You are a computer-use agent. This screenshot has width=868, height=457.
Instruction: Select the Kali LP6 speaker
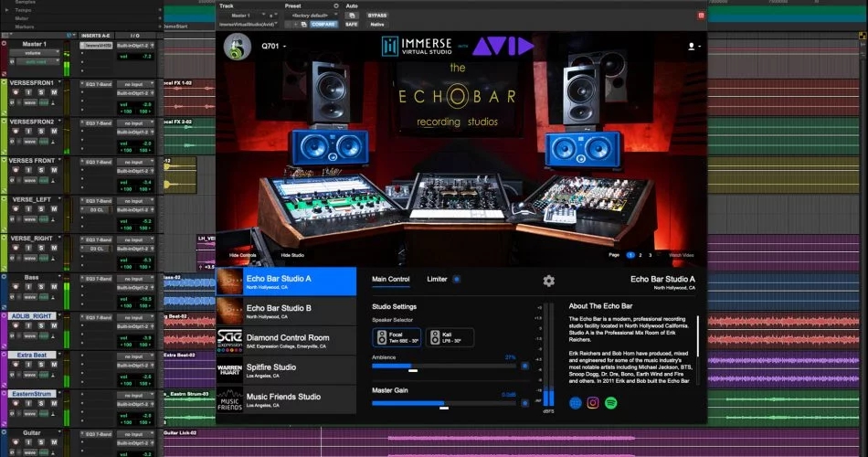click(450, 337)
